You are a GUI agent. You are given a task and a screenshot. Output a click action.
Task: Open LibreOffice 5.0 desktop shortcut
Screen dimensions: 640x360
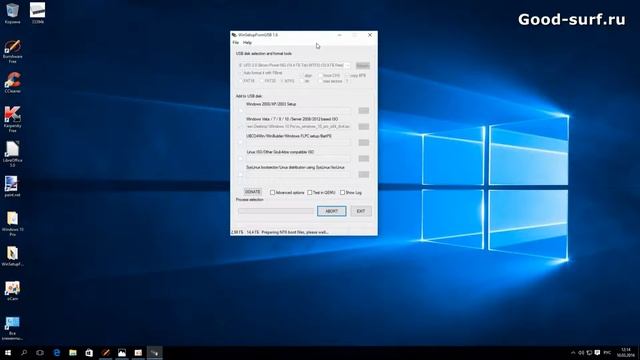coord(12,154)
